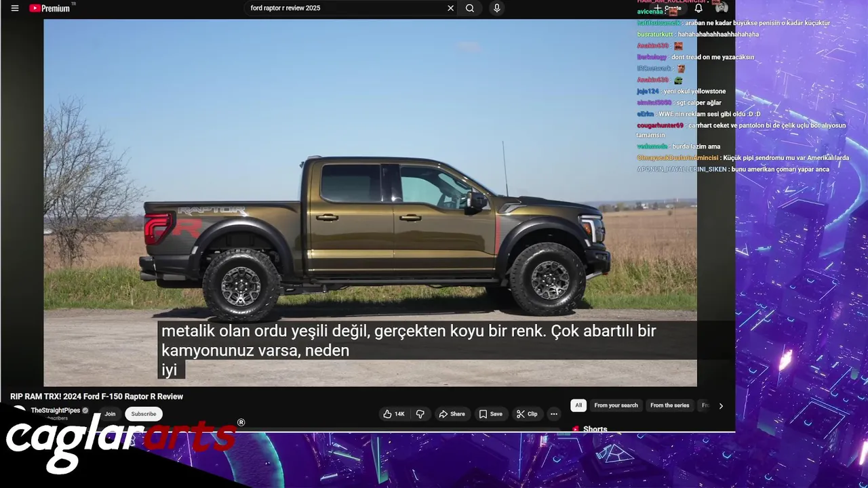This screenshot has width=868, height=488.
Task: Start voice search with the microphone
Action: [496, 8]
